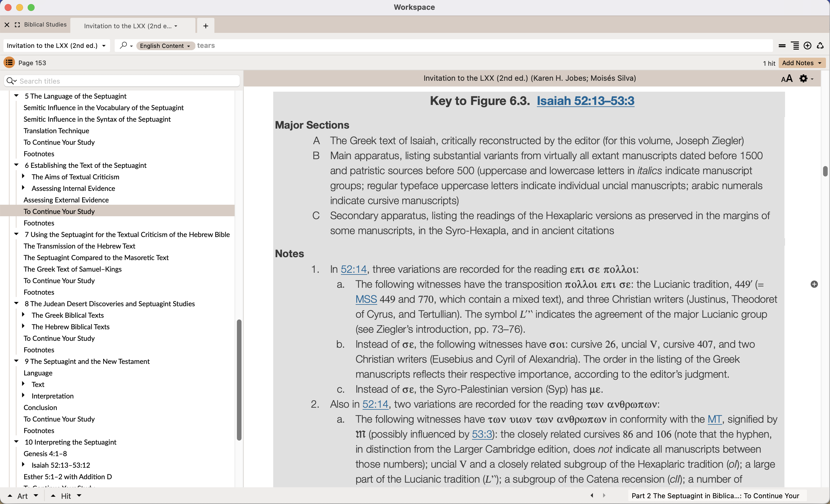Click the MSS abbreviation link

click(366, 299)
